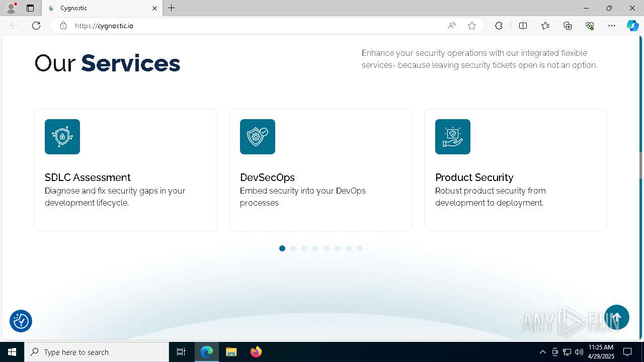Click the Product Security card title
The width and height of the screenshot is (644, 362).
click(474, 177)
